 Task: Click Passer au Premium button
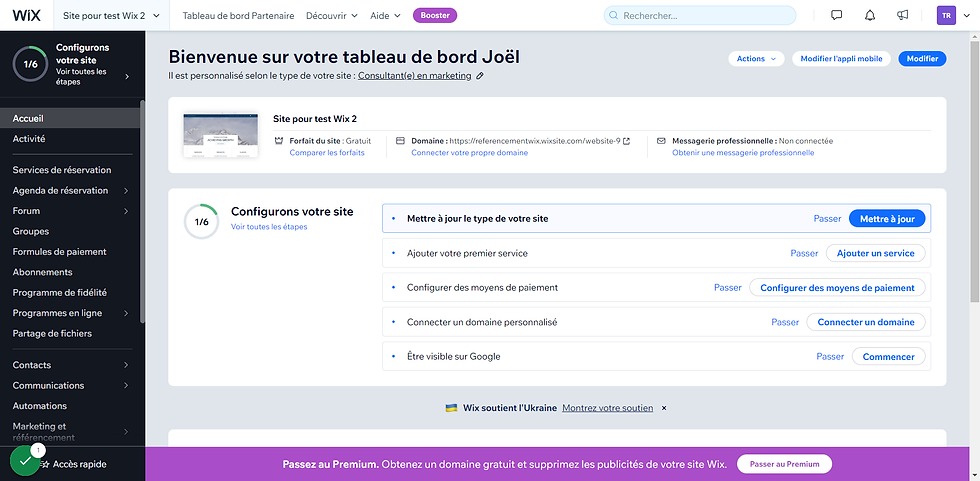pyautogui.click(x=784, y=464)
